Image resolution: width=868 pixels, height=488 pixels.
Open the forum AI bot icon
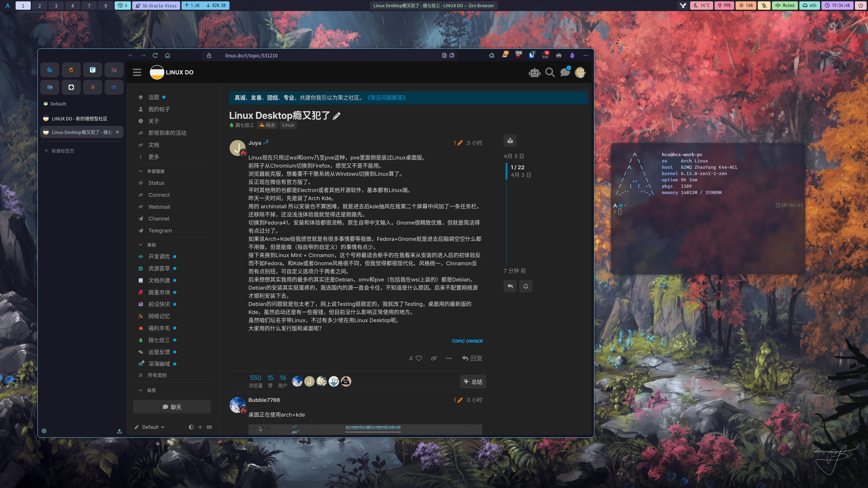pos(535,72)
